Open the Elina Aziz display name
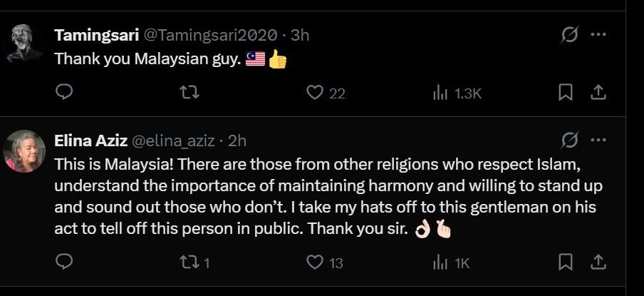The image size is (644, 296). (90, 141)
